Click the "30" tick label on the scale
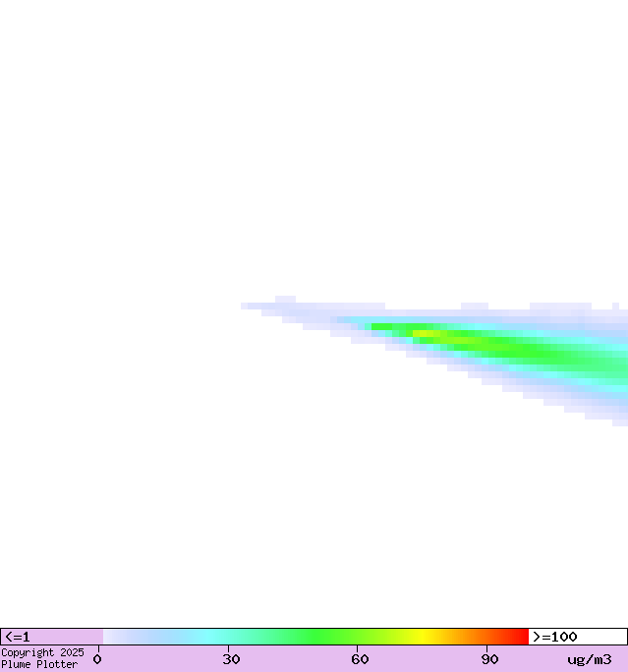 point(232,659)
